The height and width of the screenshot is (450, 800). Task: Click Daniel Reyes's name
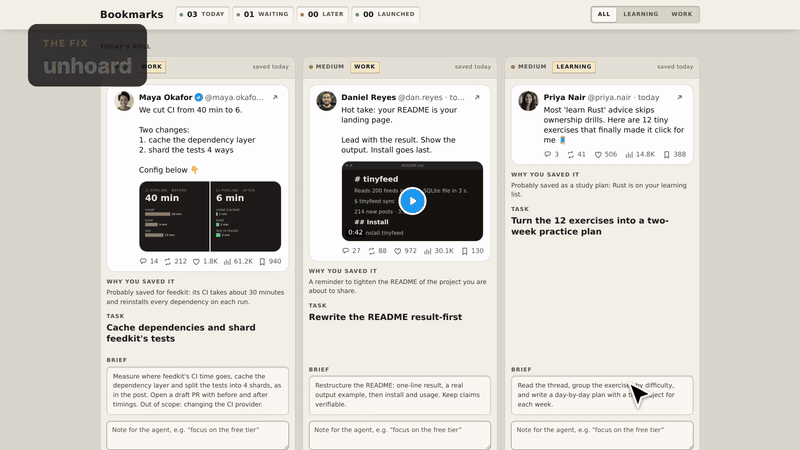tap(368, 97)
